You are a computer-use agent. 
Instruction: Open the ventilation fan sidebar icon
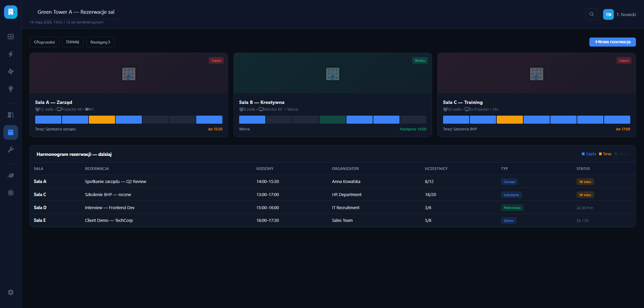pos(11,71)
